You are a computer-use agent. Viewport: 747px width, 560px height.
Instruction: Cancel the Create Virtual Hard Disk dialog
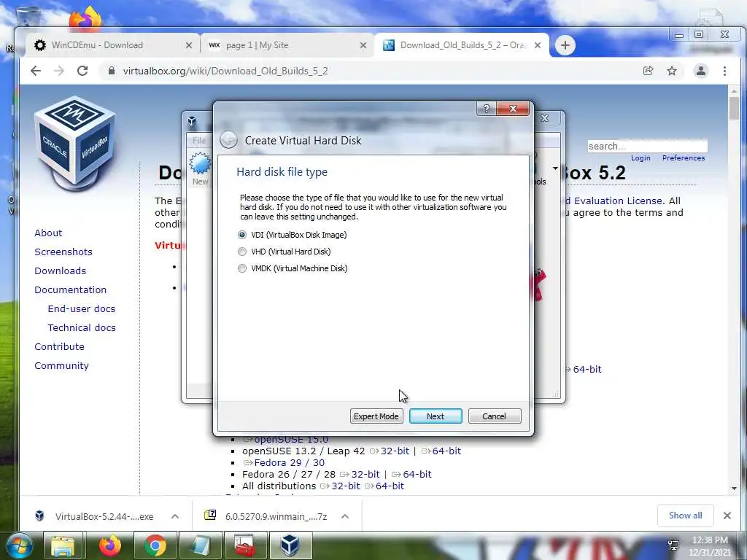coord(495,416)
